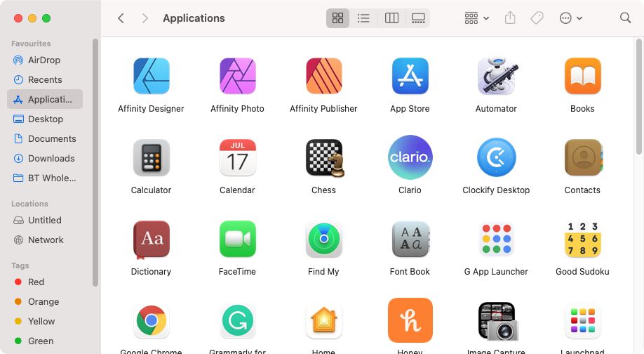Switch to icon view
The height and width of the screenshot is (354, 644).
click(x=337, y=18)
